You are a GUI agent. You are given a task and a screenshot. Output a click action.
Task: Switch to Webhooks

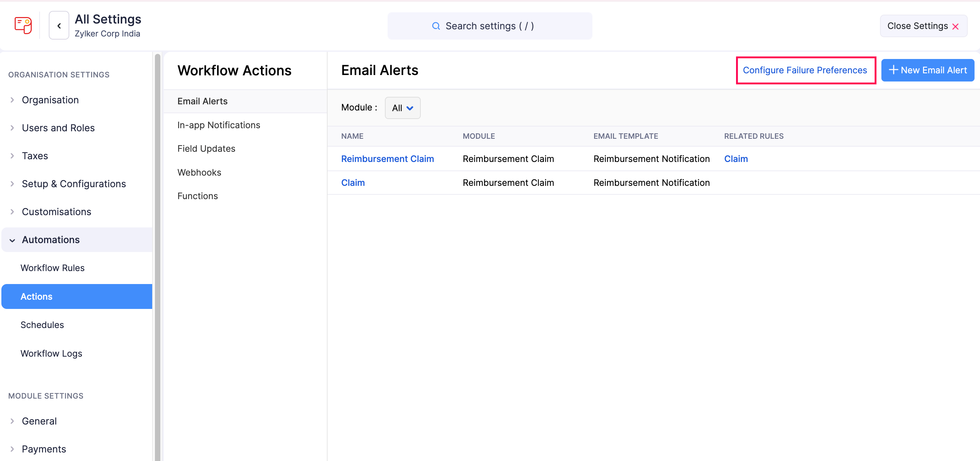click(x=199, y=173)
